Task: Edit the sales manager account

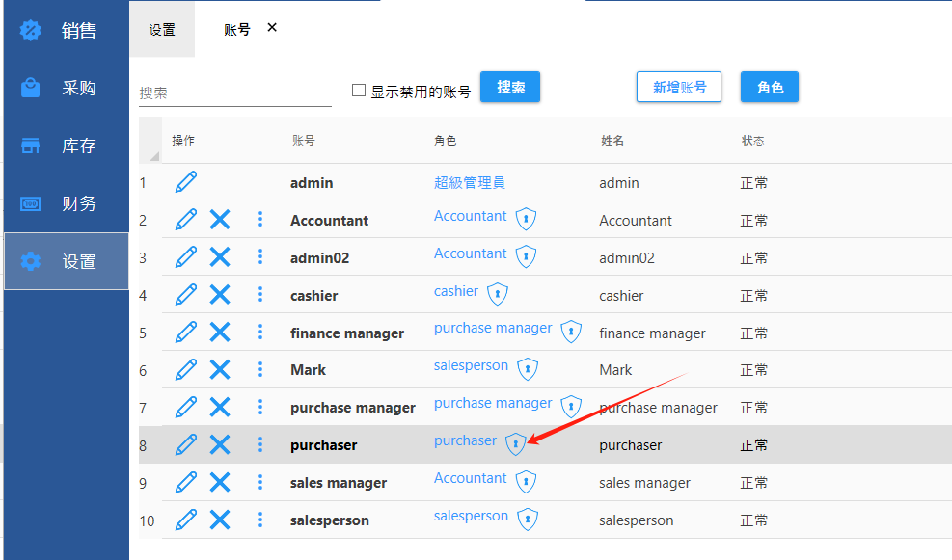Action: (186, 482)
